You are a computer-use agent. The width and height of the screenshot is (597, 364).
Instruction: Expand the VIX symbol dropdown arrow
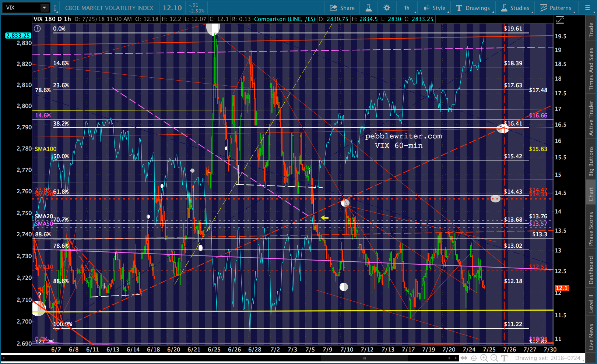point(44,8)
